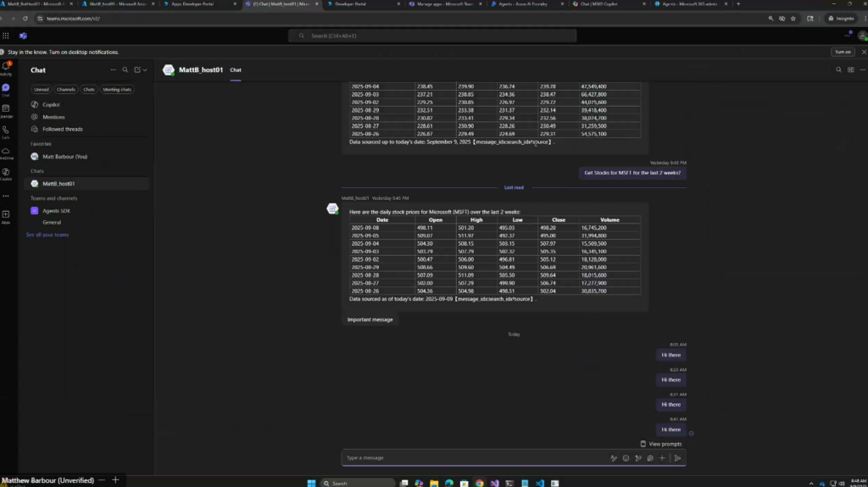Start a new chat with compose icon
The height and width of the screenshot is (487, 868).
coord(137,70)
